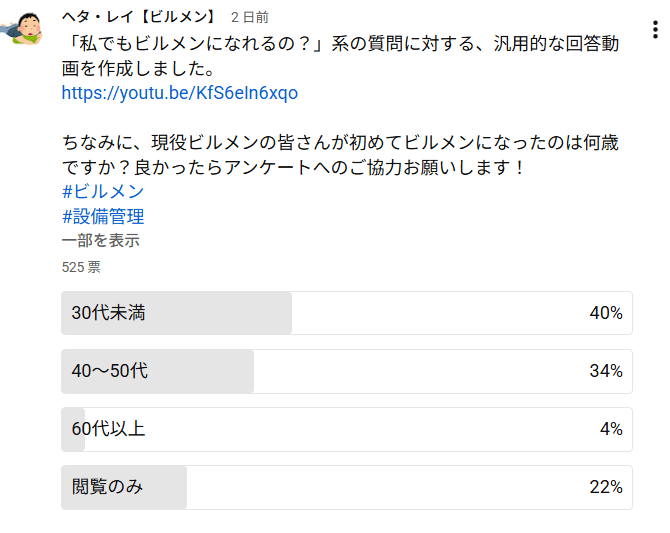This screenshot has width=670, height=533.
Task: Click the 2日前 post timestamp
Action: coord(249,18)
